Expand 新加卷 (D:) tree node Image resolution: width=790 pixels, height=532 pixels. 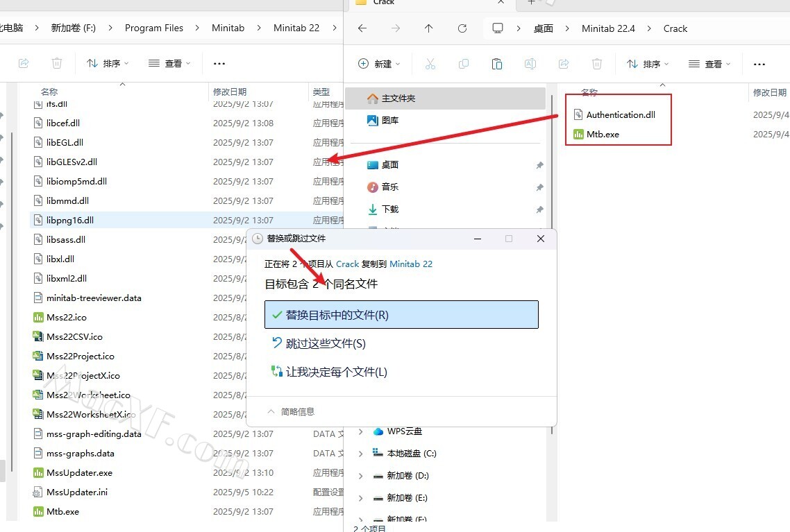(361, 476)
